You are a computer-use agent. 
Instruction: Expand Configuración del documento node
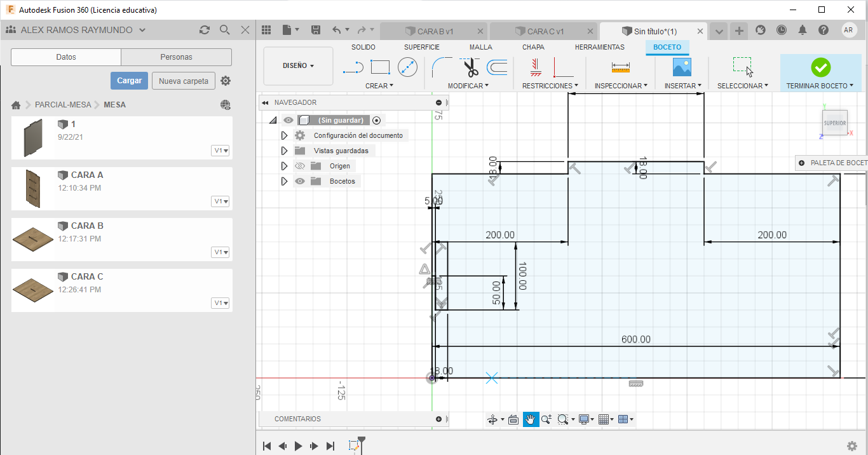284,135
